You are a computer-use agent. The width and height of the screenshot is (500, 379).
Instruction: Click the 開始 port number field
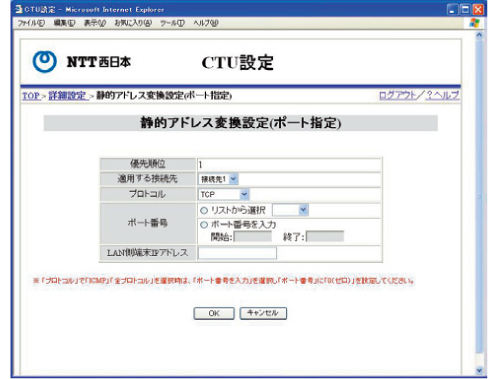coord(252,237)
